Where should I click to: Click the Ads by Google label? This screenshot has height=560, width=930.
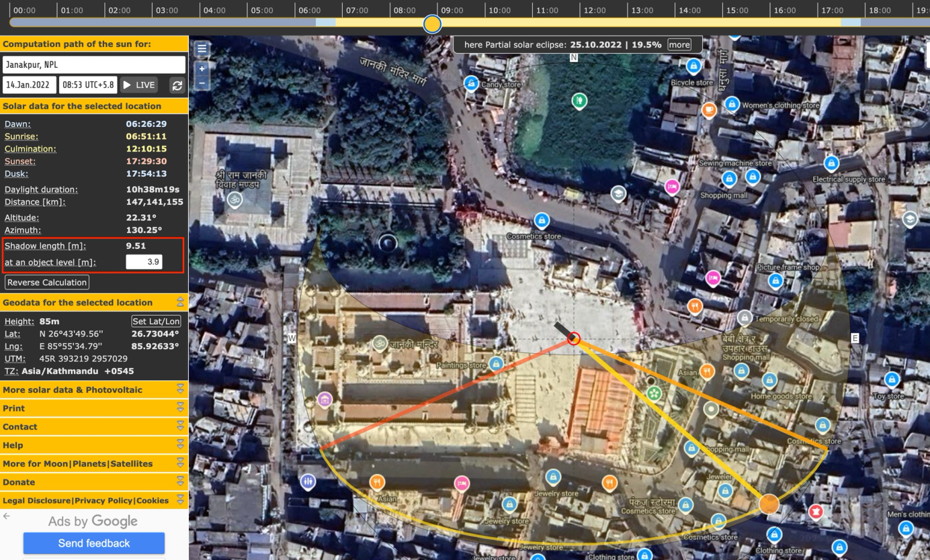pyautogui.click(x=93, y=521)
